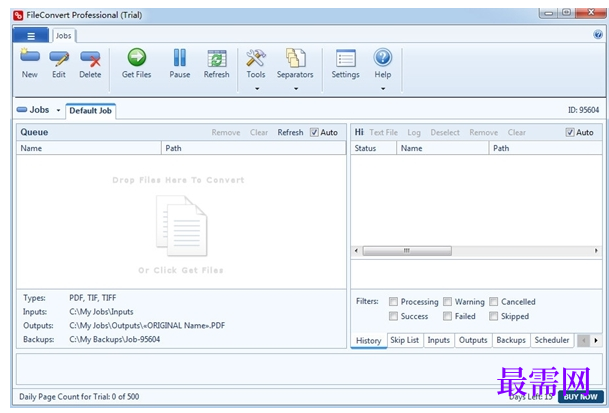The width and height of the screenshot is (609, 413).
Task: Switch to the Skip List tab
Action: (x=404, y=340)
